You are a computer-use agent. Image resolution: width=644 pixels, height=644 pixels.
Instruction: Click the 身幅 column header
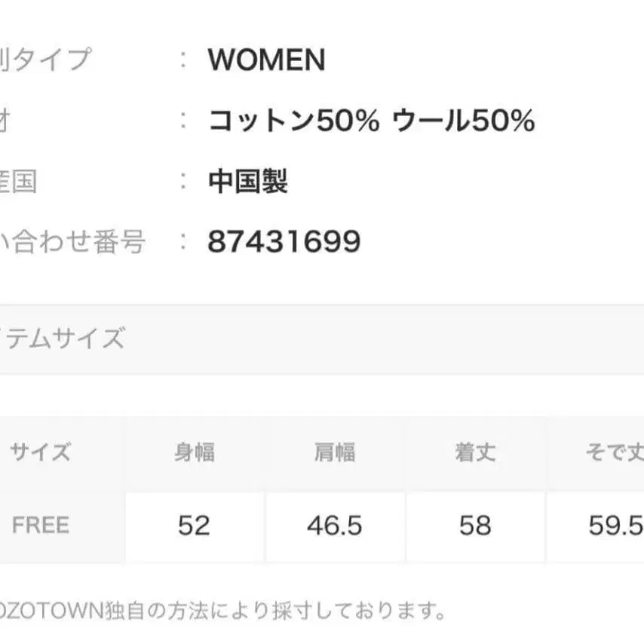point(194,452)
